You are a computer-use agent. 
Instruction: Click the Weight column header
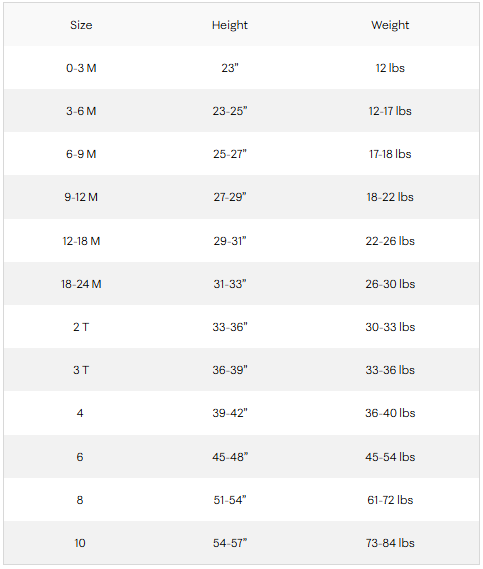coord(390,25)
